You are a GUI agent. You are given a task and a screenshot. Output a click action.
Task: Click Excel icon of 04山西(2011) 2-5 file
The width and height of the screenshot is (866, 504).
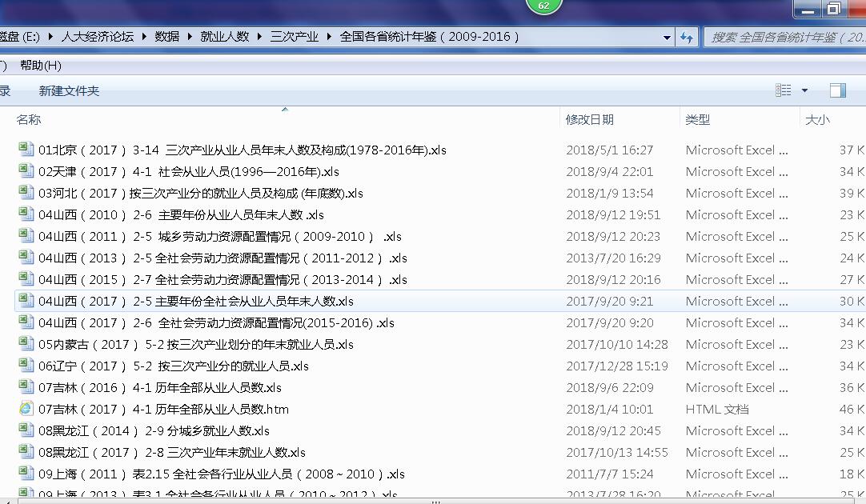pyautogui.click(x=26, y=236)
